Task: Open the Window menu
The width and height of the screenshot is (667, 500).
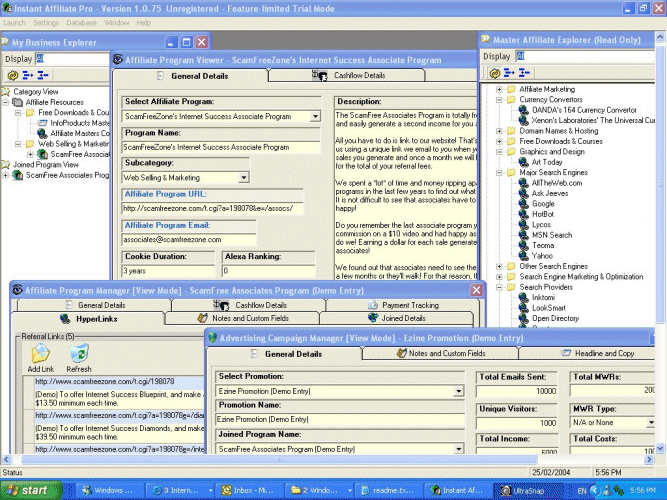Action: (117, 23)
